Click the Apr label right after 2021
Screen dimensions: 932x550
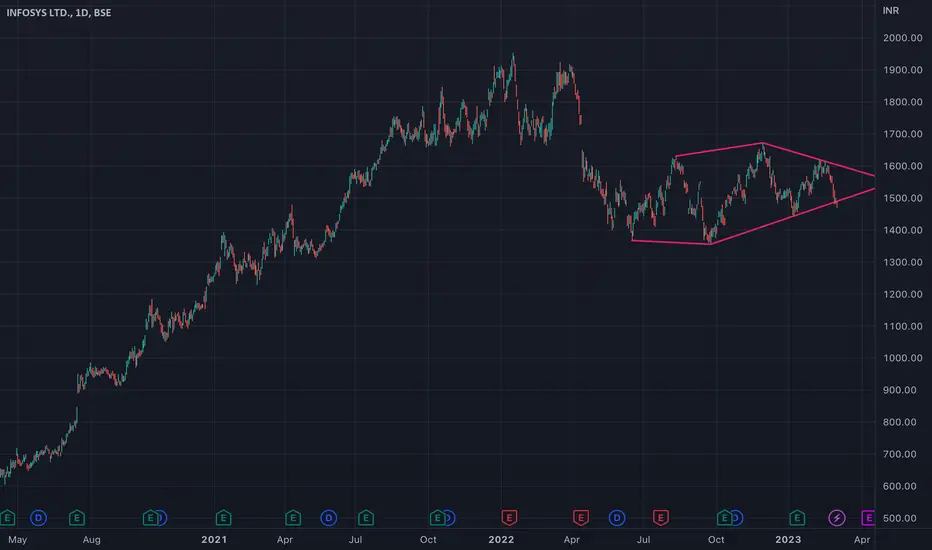pos(285,540)
